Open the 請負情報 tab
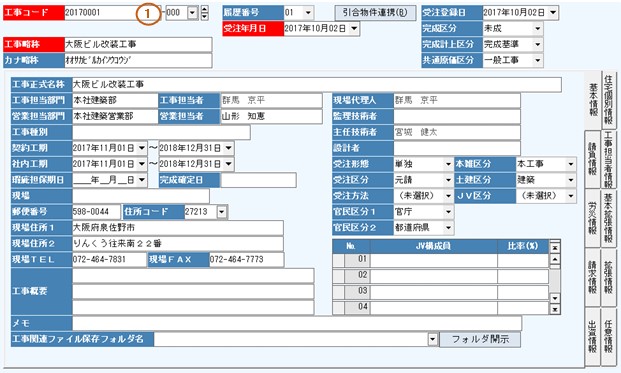The height and width of the screenshot is (373, 621). point(592,159)
